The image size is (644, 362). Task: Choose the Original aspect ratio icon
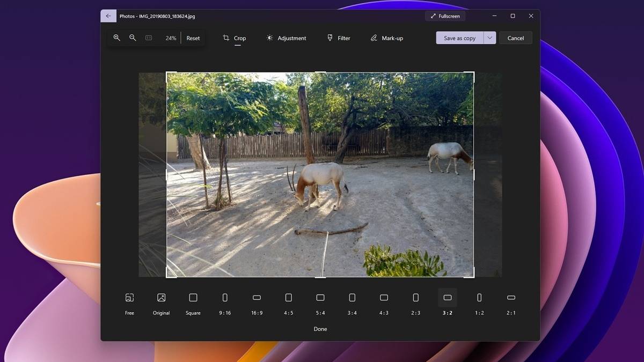161,298
